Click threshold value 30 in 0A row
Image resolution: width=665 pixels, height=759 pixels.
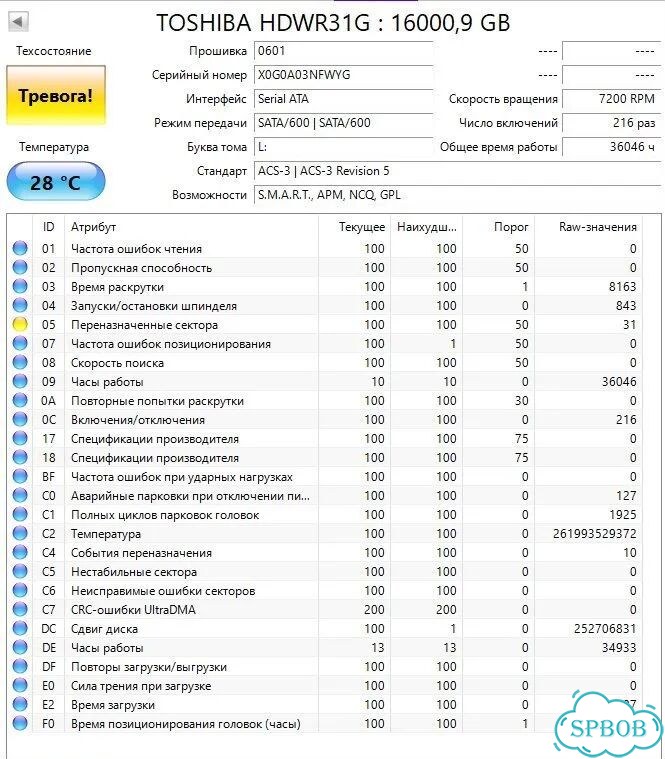point(521,400)
